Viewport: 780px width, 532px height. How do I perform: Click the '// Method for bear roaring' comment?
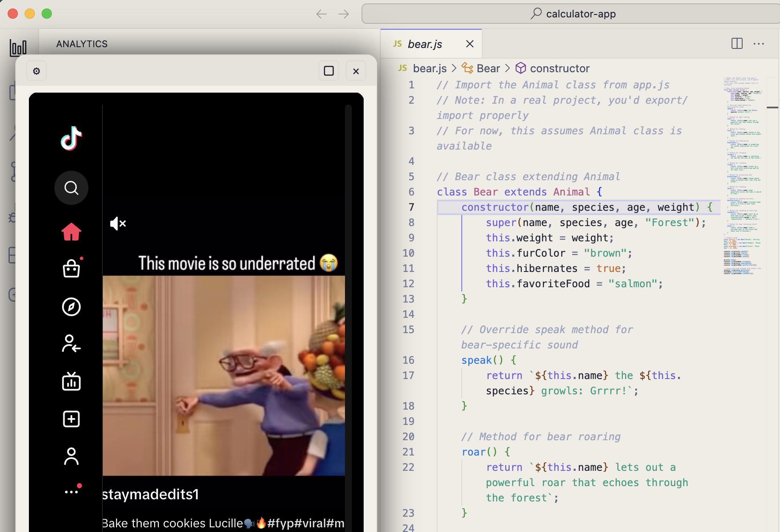[x=541, y=437]
